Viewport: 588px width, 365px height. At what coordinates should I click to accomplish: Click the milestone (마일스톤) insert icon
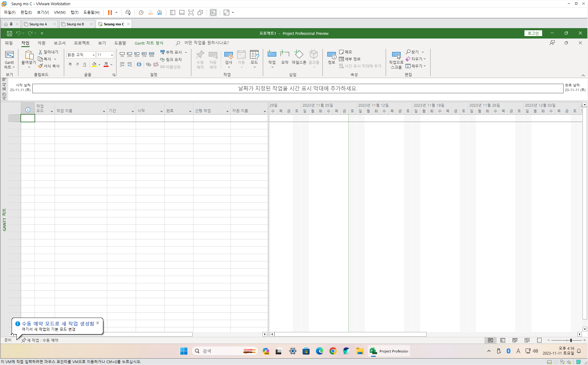[x=299, y=55]
